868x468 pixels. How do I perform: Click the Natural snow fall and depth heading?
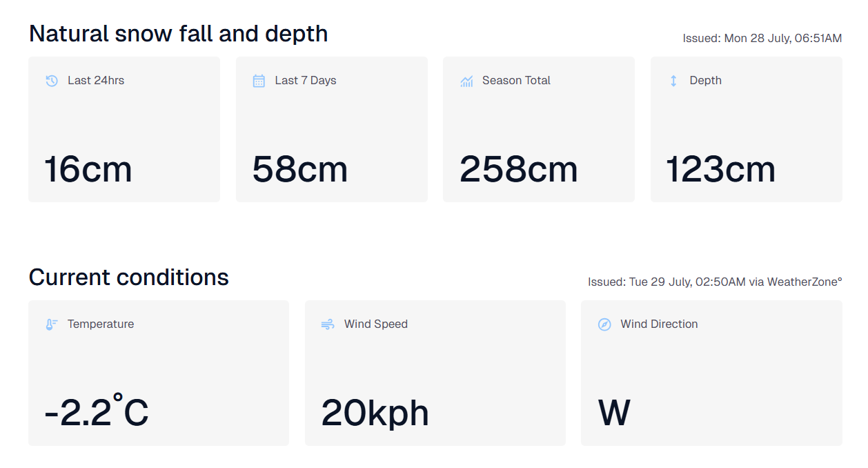179,34
